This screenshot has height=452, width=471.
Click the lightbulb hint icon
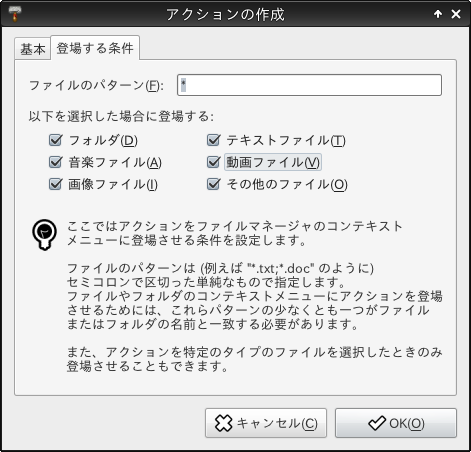[x=44, y=234]
